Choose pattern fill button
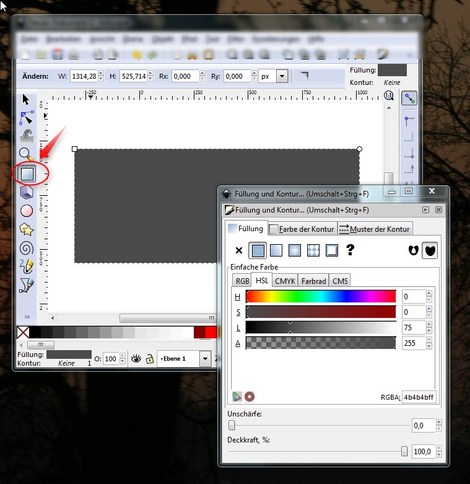 [x=313, y=250]
